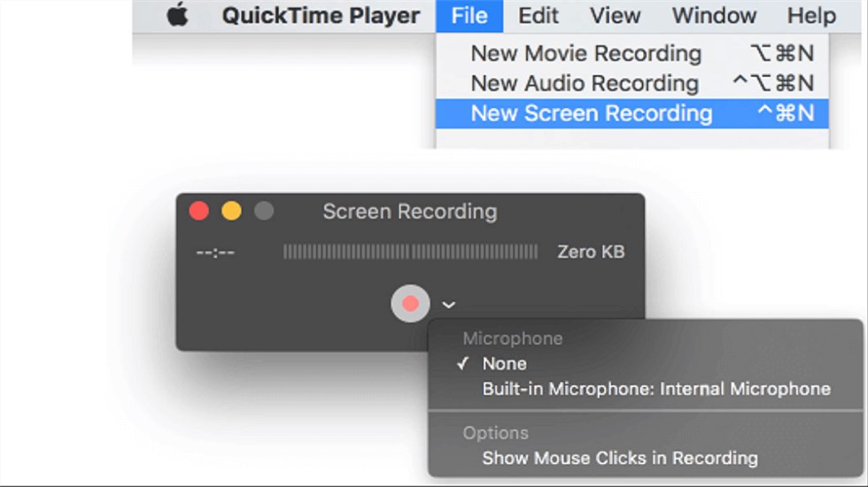The width and height of the screenshot is (868, 487).
Task: Open the Edit menu
Action: coord(539,16)
